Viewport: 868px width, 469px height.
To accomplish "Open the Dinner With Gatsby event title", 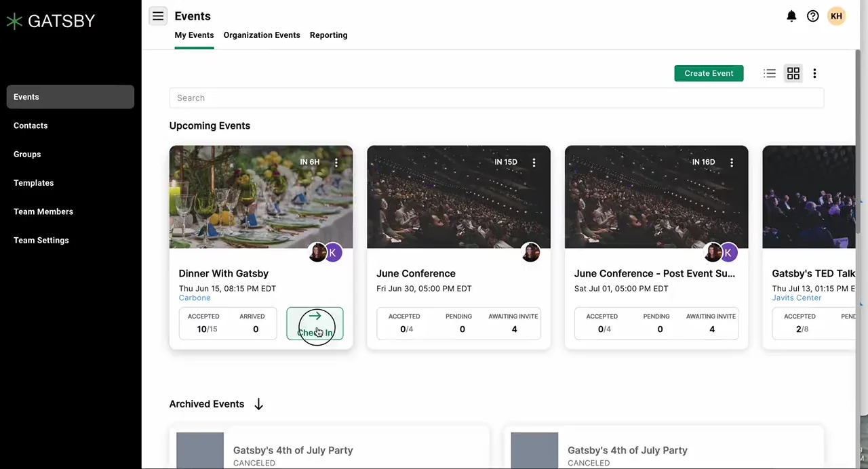I will click(224, 273).
